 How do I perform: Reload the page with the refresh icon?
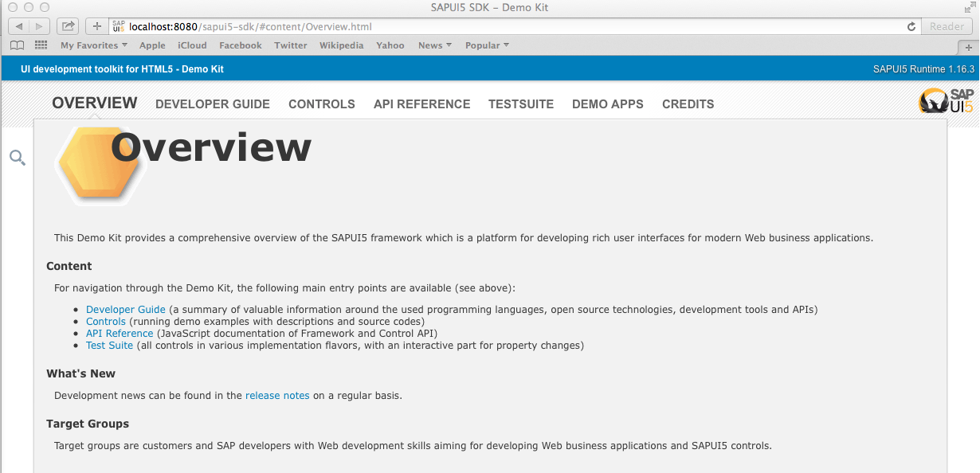click(911, 26)
